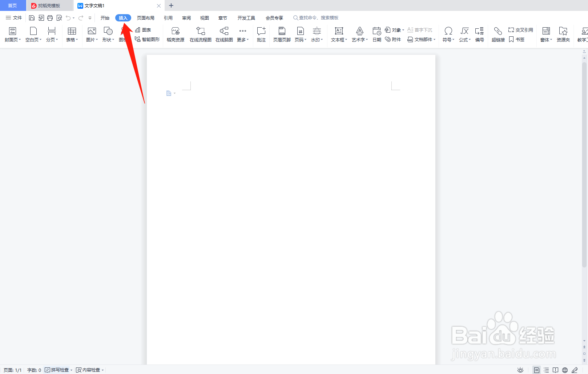Insert 编号 numbering
The height and width of the screenshot is (374, 588).
(x=480, y=35)
